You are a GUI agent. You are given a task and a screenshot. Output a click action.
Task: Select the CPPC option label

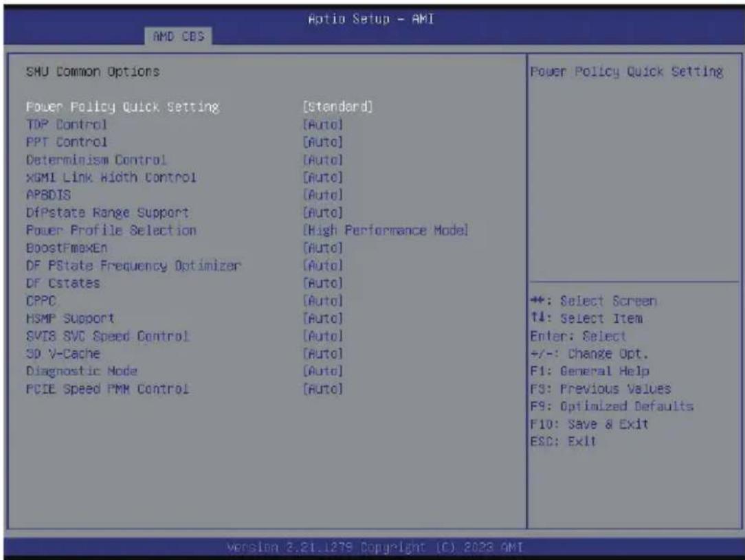[x=41, y=301]
